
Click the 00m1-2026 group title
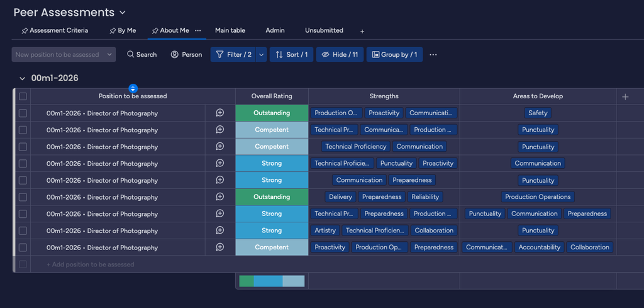tap(55, 78)
